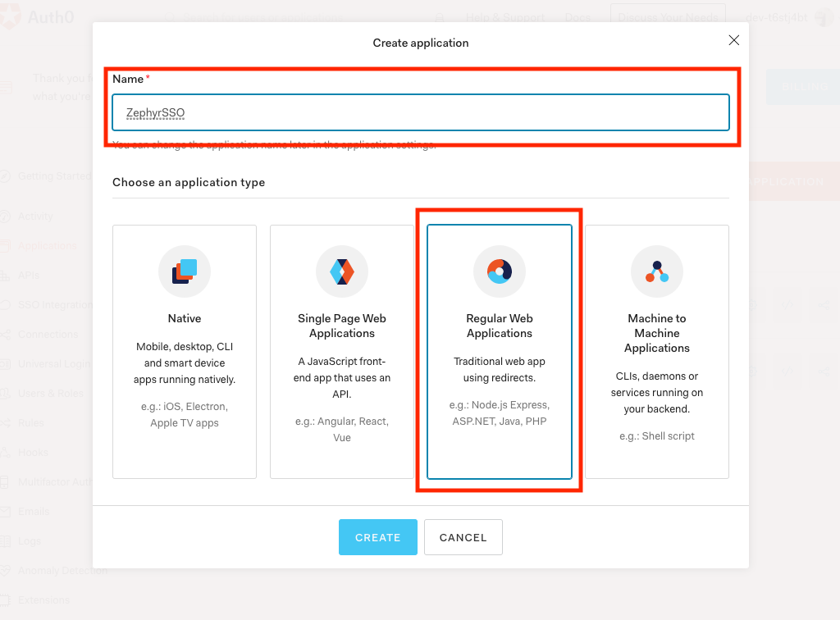This screenshot has width=840, height=620.
Task: Select Single Page Web Applications type
Action: [341, 351]
